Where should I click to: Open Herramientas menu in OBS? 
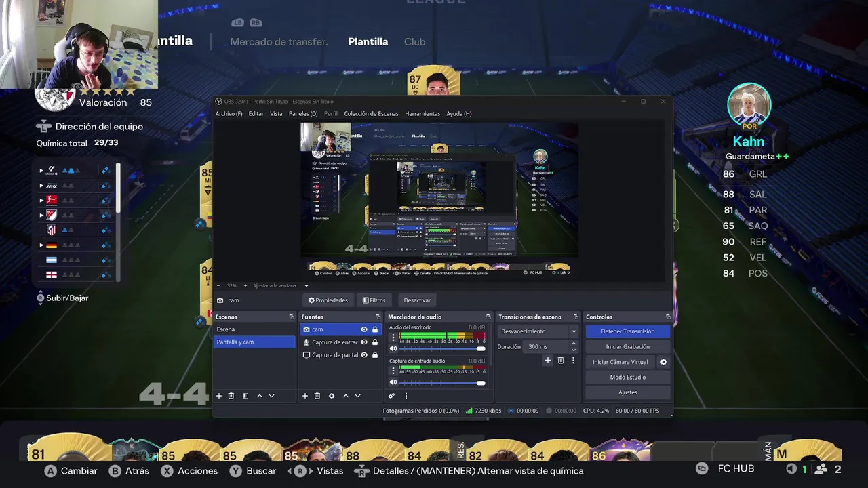(422, 113)
